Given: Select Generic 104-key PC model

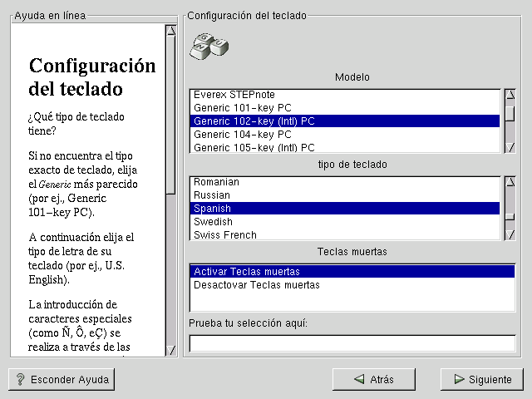Looking at the screenshot, I should (242, 135).
